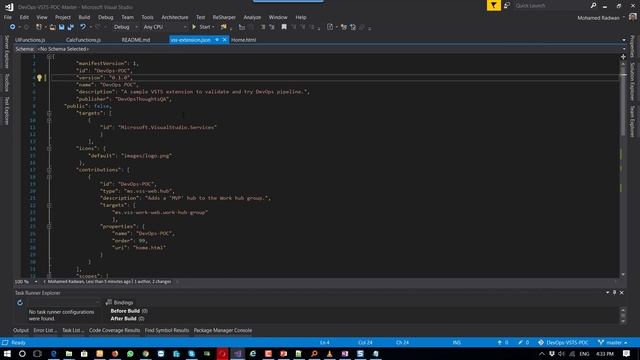The width and height of the screenshot is (640, 360).
Task: Click the Quick Launch search field
Action: (x=551, y=5)
